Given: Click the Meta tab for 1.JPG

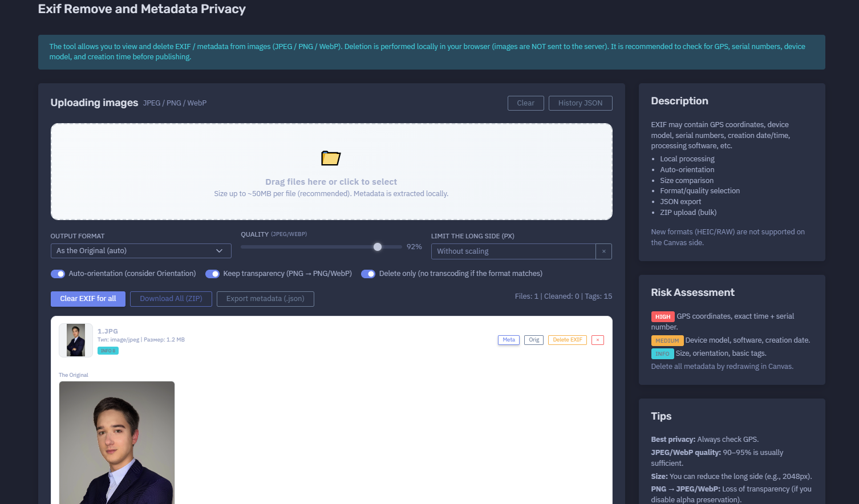Looking at the screenshot, I should coord(509,340).
